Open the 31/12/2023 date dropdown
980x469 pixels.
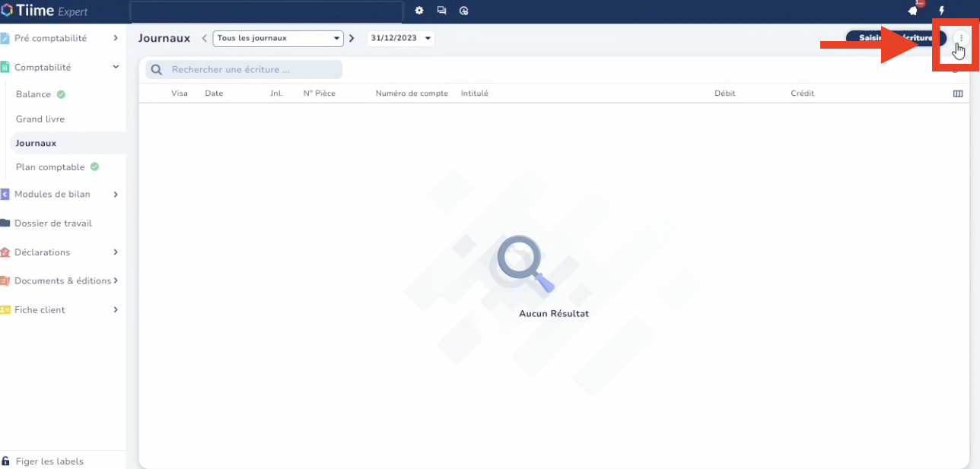401,38
